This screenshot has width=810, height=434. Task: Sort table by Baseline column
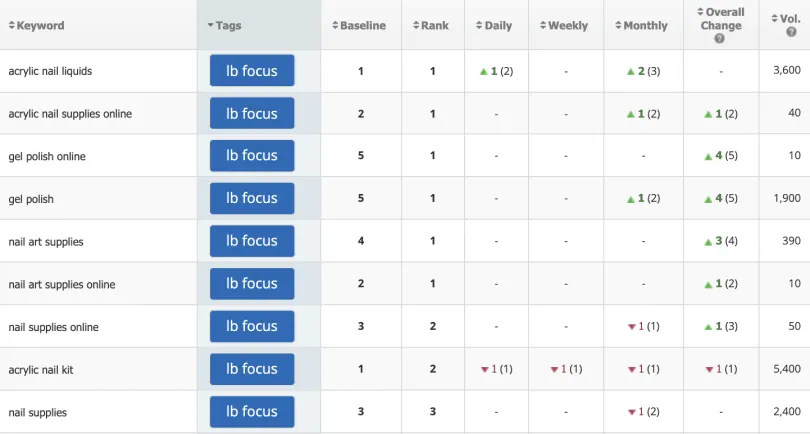[x=359, y=25]
